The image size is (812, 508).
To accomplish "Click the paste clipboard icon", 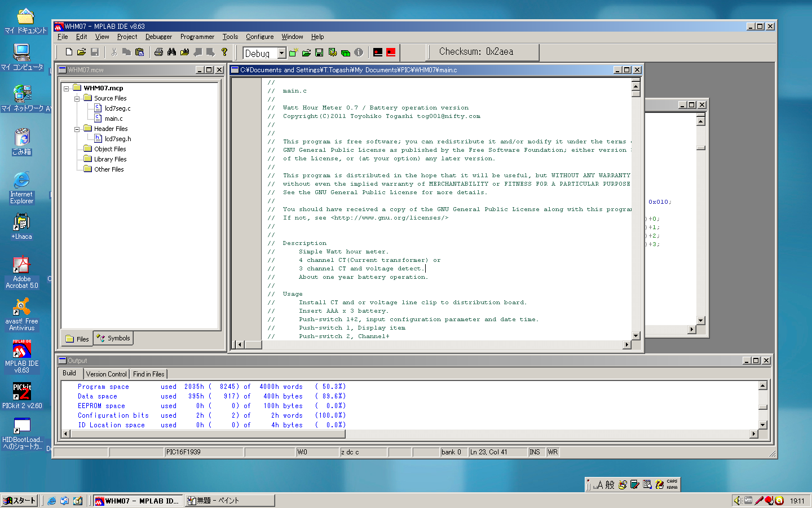I will tap(140, 52).
